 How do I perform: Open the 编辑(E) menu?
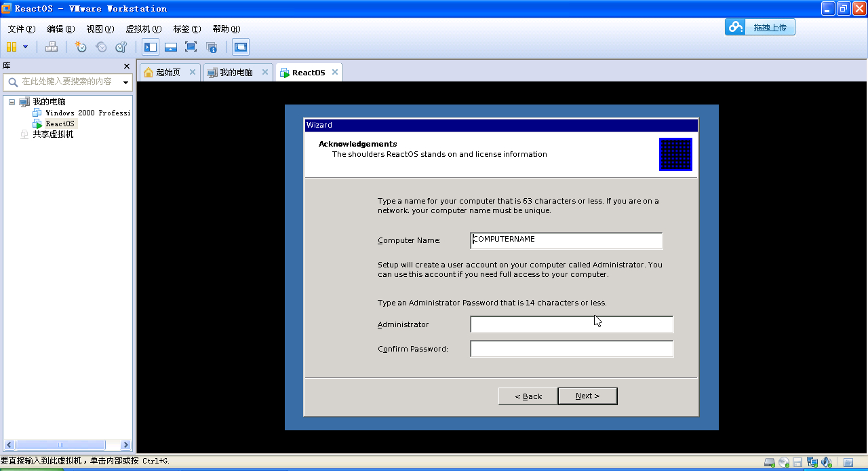click(60, 29)
